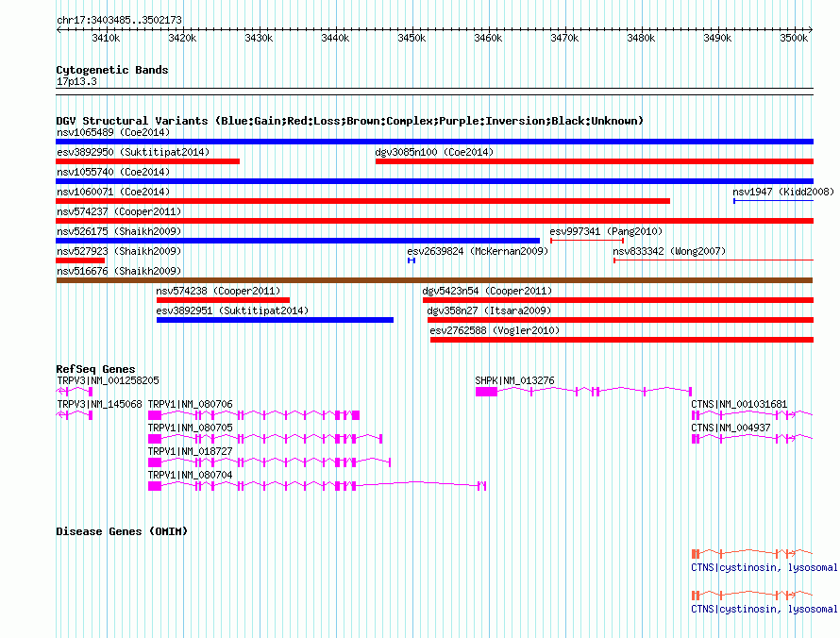Select the esv2762588 (Vogler2010) red bar
The image size is (840, 638).
[622, 340]
